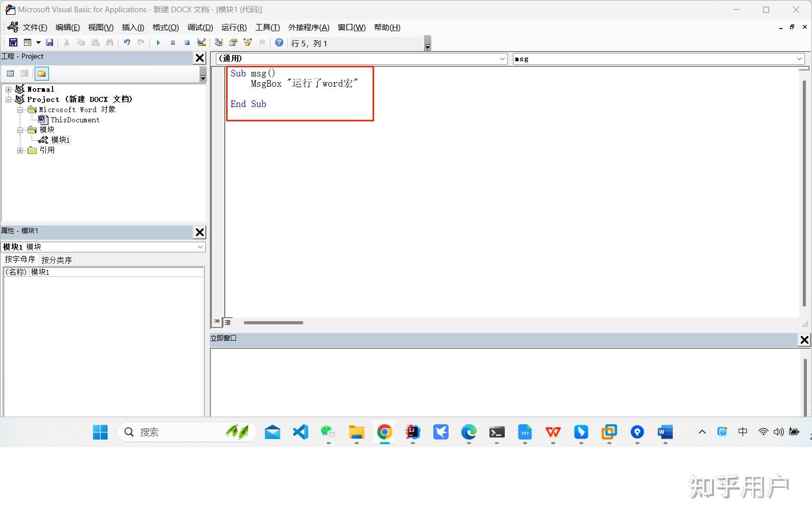812x515 pixels.
Task: Select 模块1 in the project tree
Action: click(x=60, y=140)
